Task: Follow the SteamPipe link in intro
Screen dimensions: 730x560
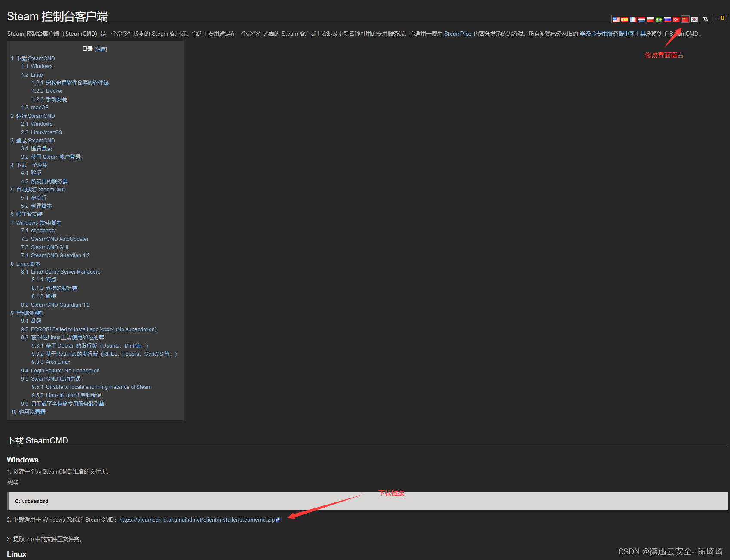Action: click(458, 34)
